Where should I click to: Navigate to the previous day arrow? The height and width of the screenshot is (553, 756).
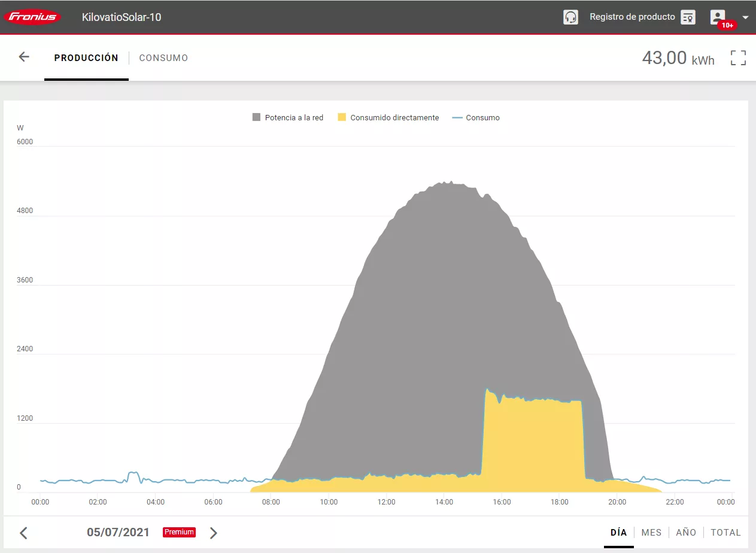pyautogui.click(x=23, y=533)
